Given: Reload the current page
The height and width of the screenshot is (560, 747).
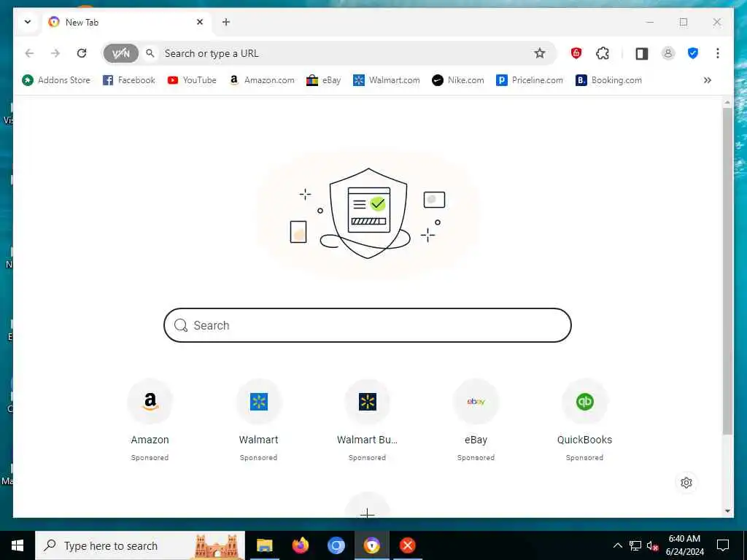Looking at the screenshot, I should (x=82, y=53).
